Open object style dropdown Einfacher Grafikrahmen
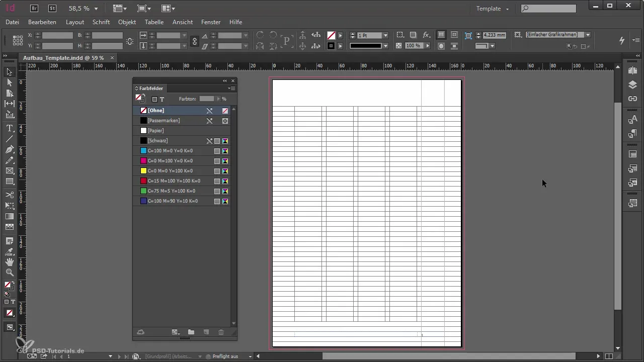Screen dimensions: 644x362 (x=587, y=35)
